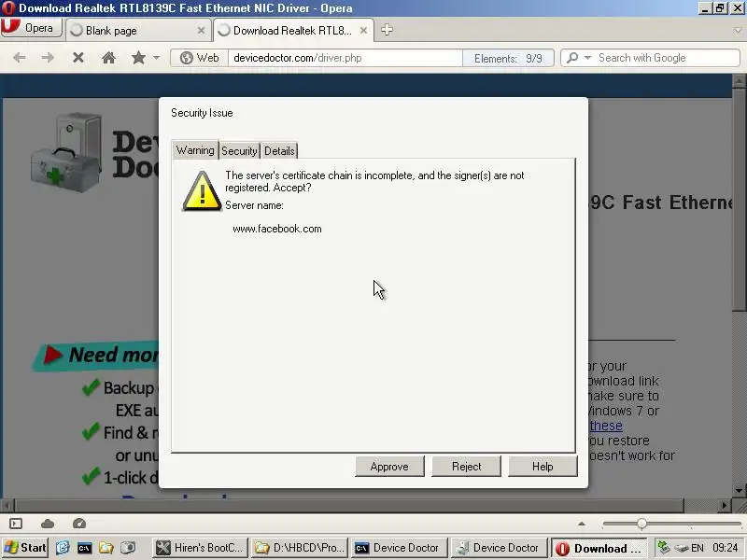Select the Download Realtek RTL8... tab
747x560 pixels.
[x=293, y=31]
